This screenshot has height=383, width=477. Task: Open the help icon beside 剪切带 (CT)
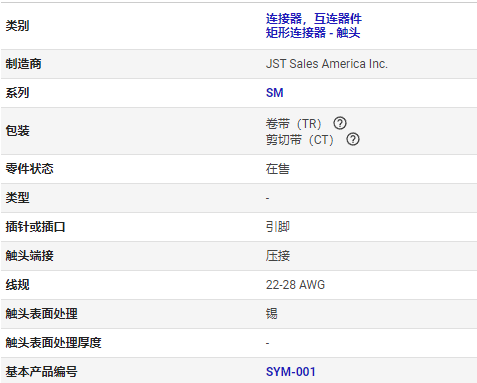point(353,139)
